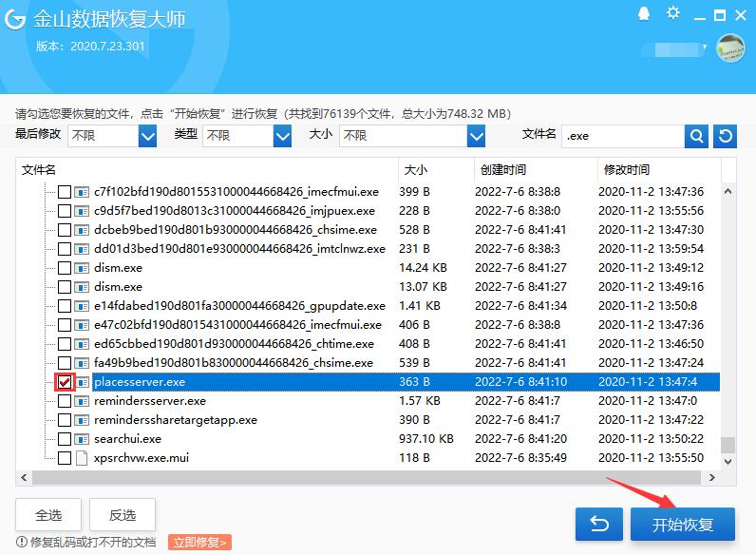
Task: Click the warning info icon near 修复乱码
Action: click(x=21, y=542)
